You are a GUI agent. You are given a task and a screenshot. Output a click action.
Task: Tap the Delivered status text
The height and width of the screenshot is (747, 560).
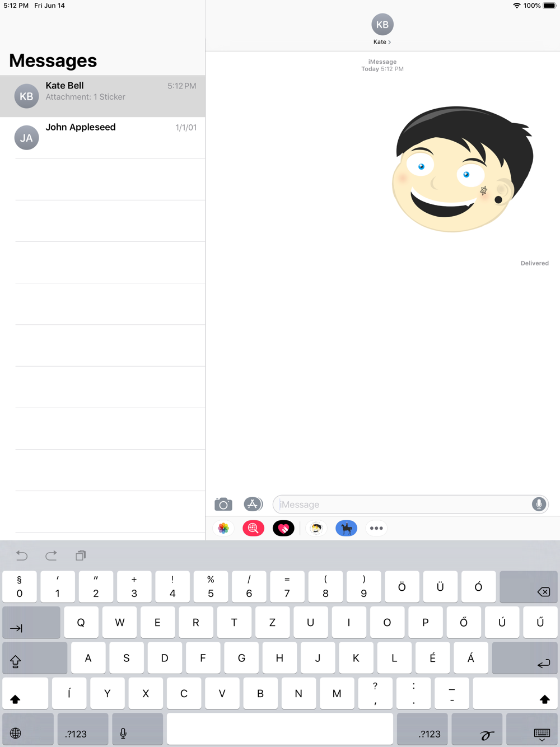point(535,263)
